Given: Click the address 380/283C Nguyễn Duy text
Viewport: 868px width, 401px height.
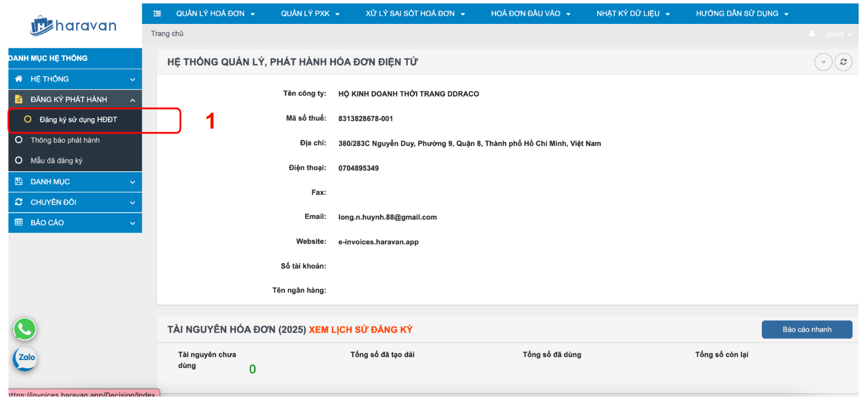Looking at the screenshot, I should 470,143.
